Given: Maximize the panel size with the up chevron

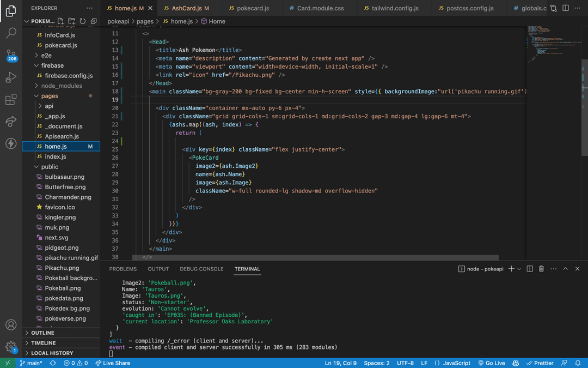Looking at the screenshot, I should pos(566,269).
